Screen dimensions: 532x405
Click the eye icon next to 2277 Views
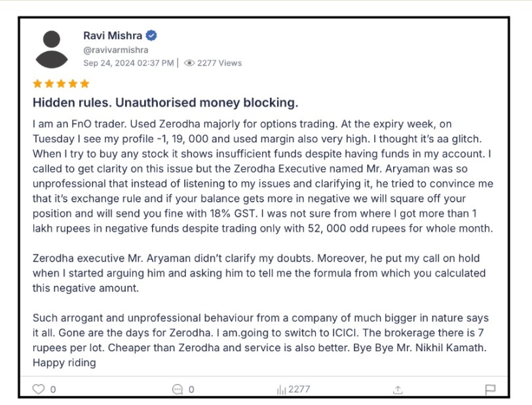(189, 63)
